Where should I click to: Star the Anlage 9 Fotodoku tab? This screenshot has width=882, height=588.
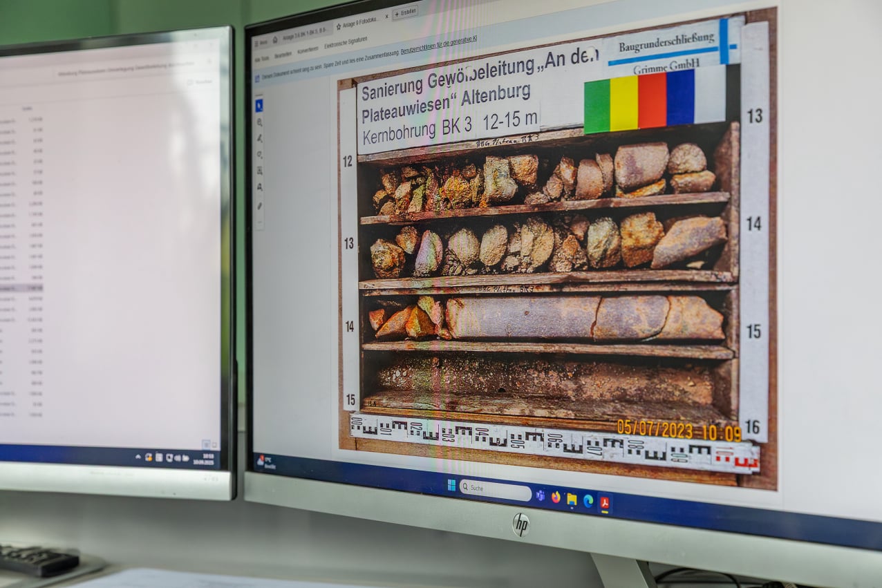[x=339, y=27]
